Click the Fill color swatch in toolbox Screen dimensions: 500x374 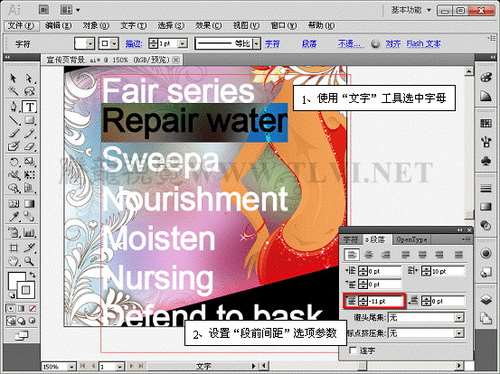click(x=16, y=280)
